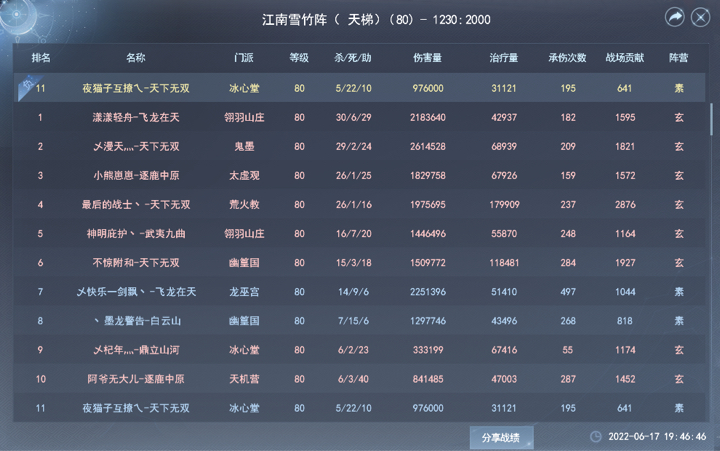The image size is (720, 451).
Task: Click 荒火教 sect in rank 4 row
Action: coord(244,205)
